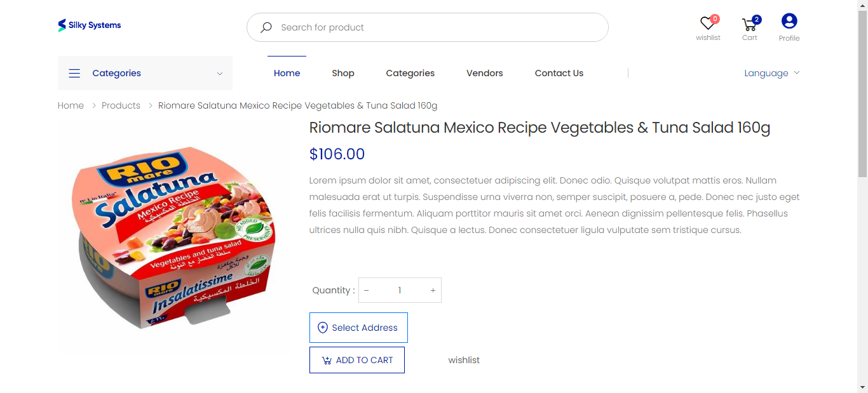
Task: Increase quantity with the plus stepper
Action: [x=433, y=290]
